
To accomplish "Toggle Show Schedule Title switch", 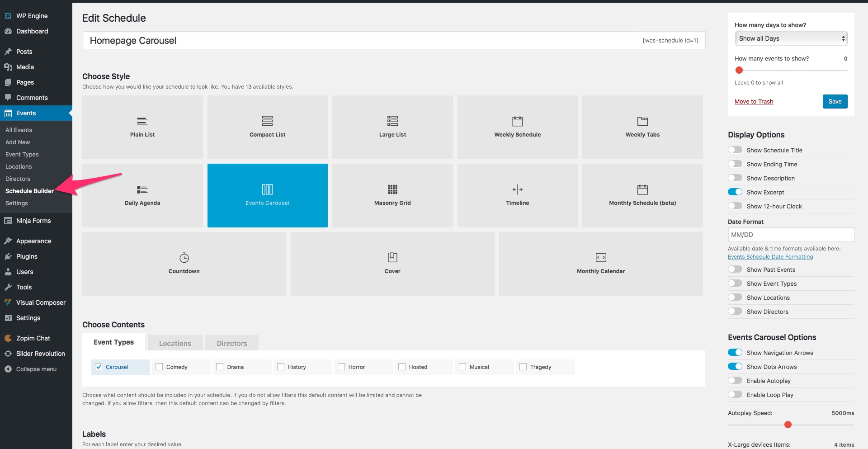I will coord(735,150).
